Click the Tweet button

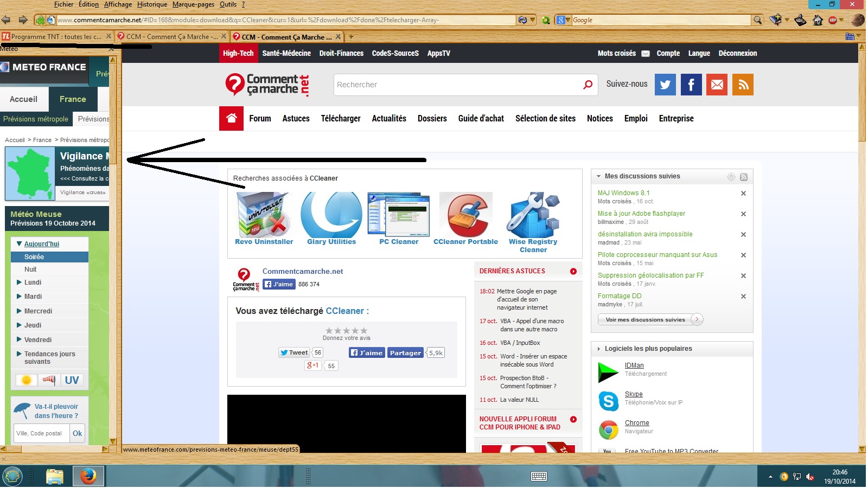click(x=294, y=352)
